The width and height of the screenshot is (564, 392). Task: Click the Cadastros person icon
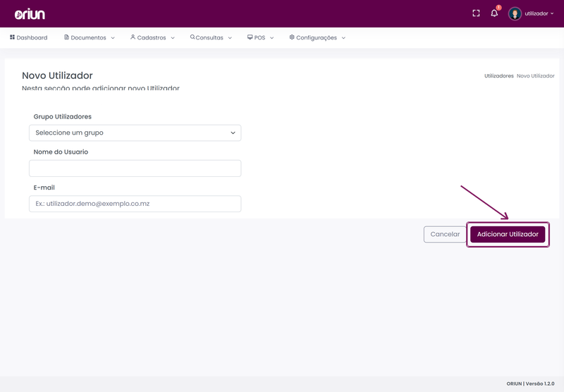pyautogui.click(x=133, y=37)
